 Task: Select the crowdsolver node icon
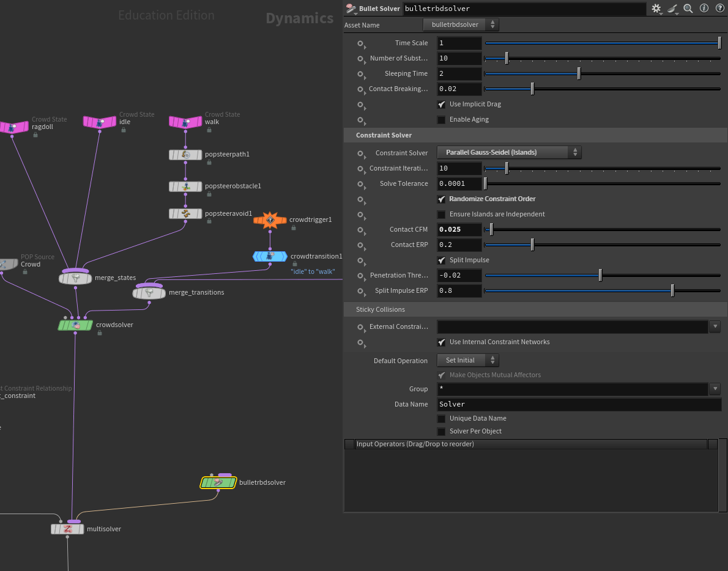click(x=75, y=325)
